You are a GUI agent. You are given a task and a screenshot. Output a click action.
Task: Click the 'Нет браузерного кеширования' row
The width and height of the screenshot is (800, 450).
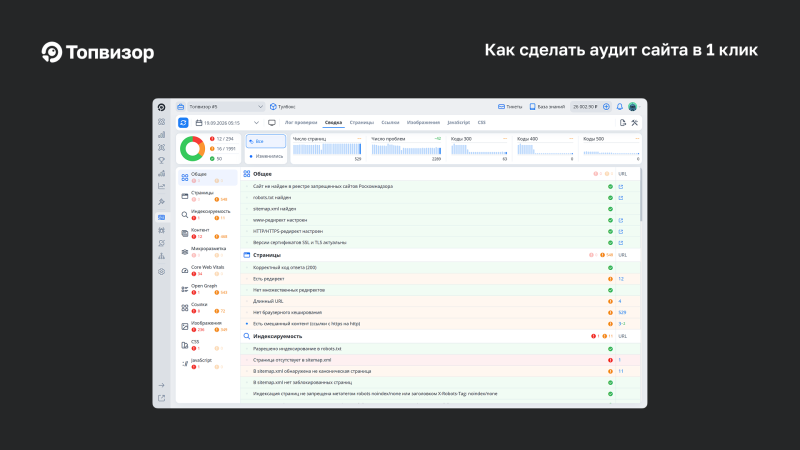point(441,313)
